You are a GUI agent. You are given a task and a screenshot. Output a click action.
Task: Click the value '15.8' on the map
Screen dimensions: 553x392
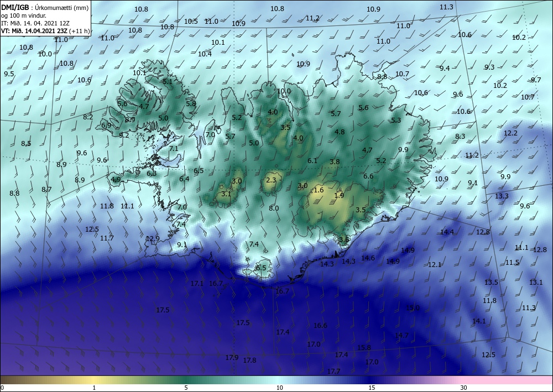(364, 348)
